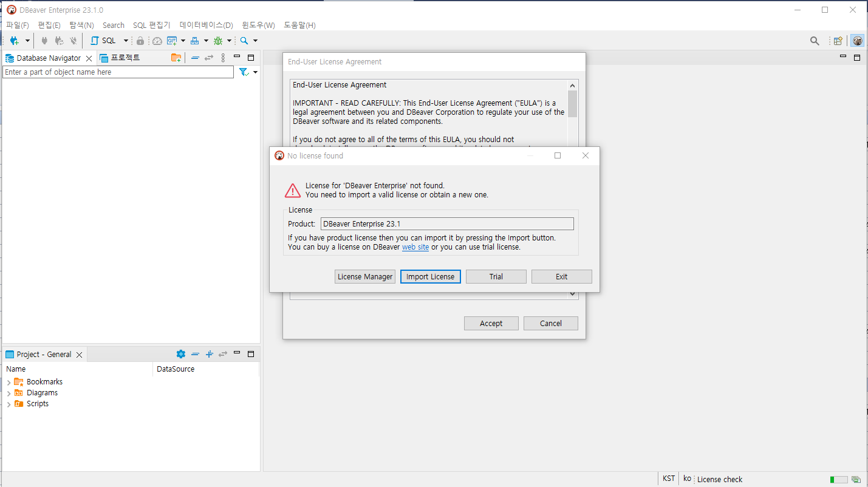
Task: Click the Product field showing DBeaver Enterprise 23.1
Action: [447, 224]
